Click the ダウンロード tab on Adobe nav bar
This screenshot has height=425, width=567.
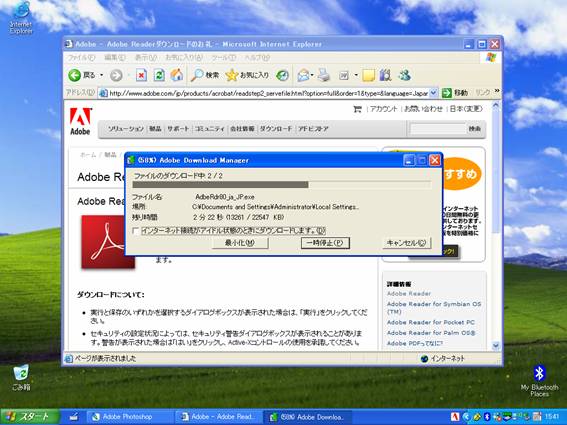click(x=276, y=129)
